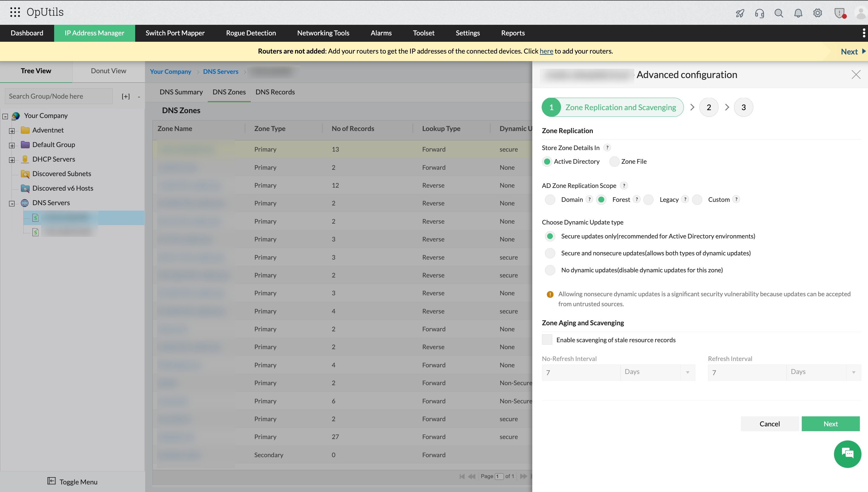The height and width of the screenshot is (492, 868).
Task: Open the live chat bubble
Action: (x=847, y=454)
